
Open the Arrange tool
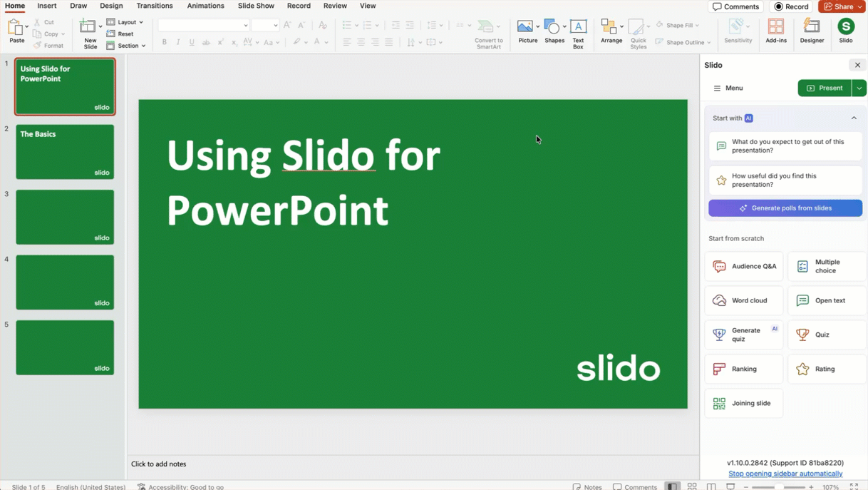coord(611,32)
